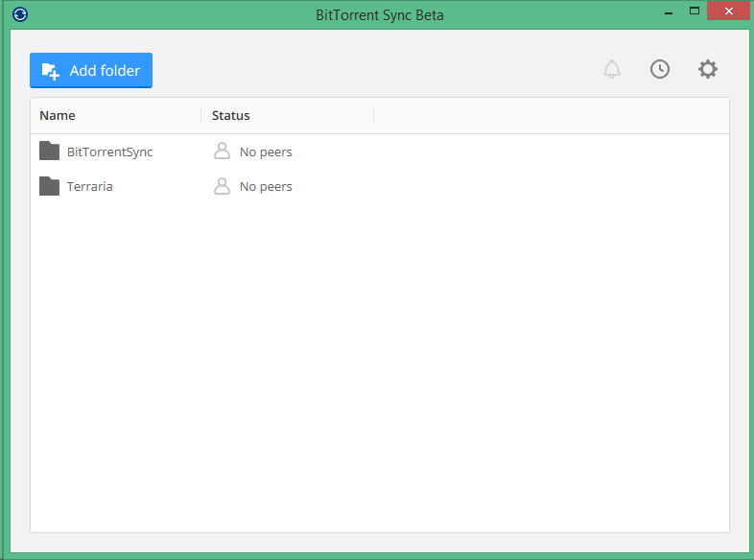Click peers icon in Terraria row

222,186
